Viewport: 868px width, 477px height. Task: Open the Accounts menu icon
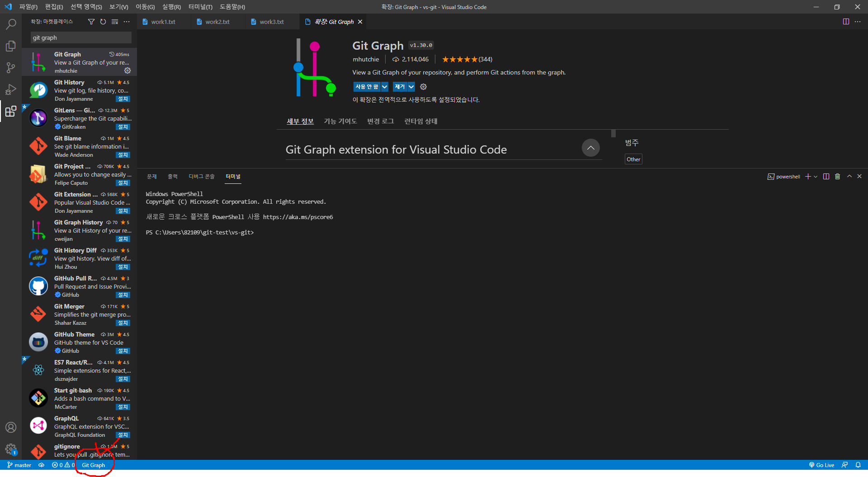tap(11, 427)
